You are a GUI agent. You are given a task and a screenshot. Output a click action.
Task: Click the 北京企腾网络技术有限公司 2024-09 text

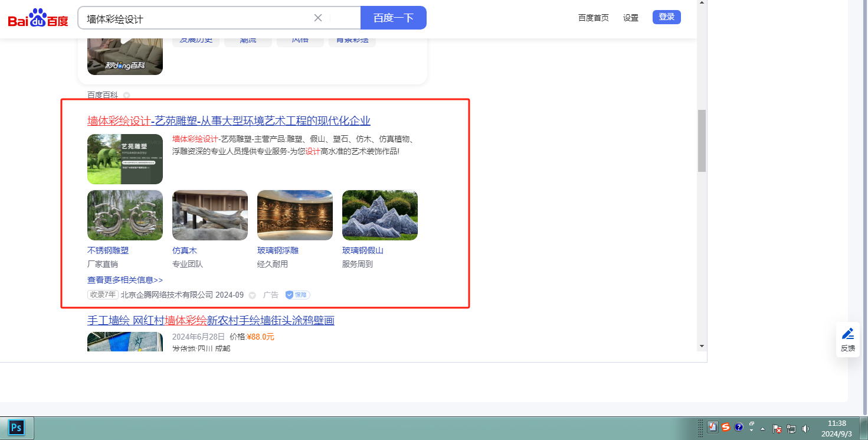point(182,295)
